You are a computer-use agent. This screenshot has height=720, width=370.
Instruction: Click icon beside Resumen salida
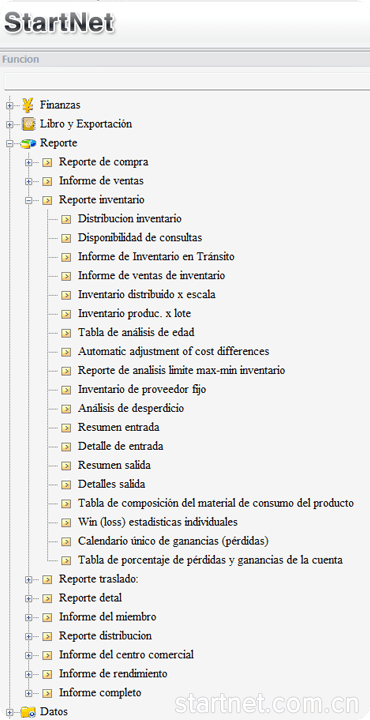66,465
